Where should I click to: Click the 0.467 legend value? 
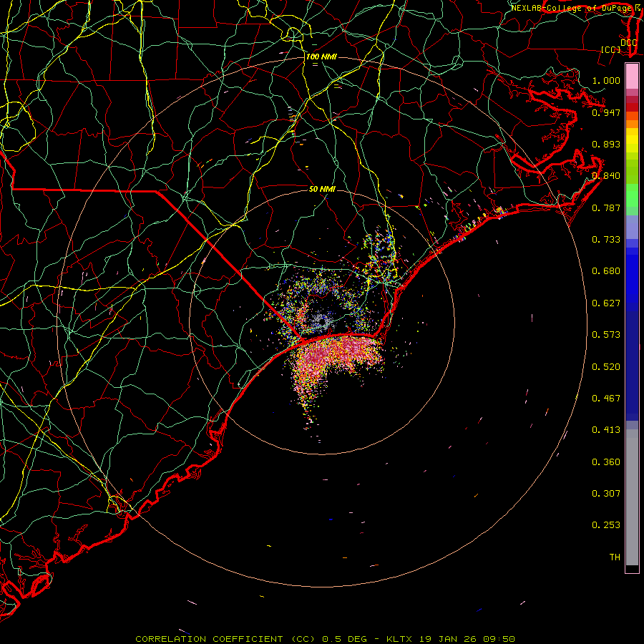pyautogui.click(x=606, y=399)
